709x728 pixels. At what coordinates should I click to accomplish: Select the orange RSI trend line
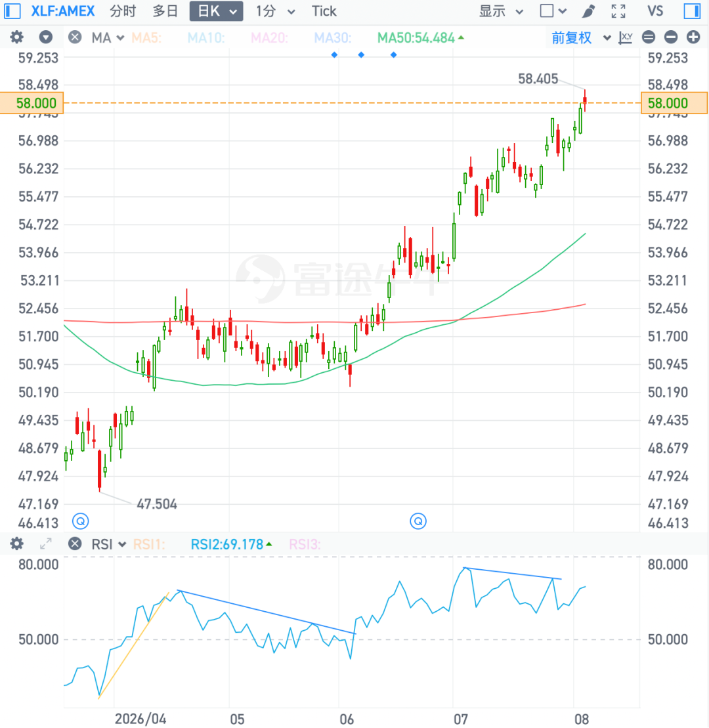pyautogui.click(x=134, y=645)
